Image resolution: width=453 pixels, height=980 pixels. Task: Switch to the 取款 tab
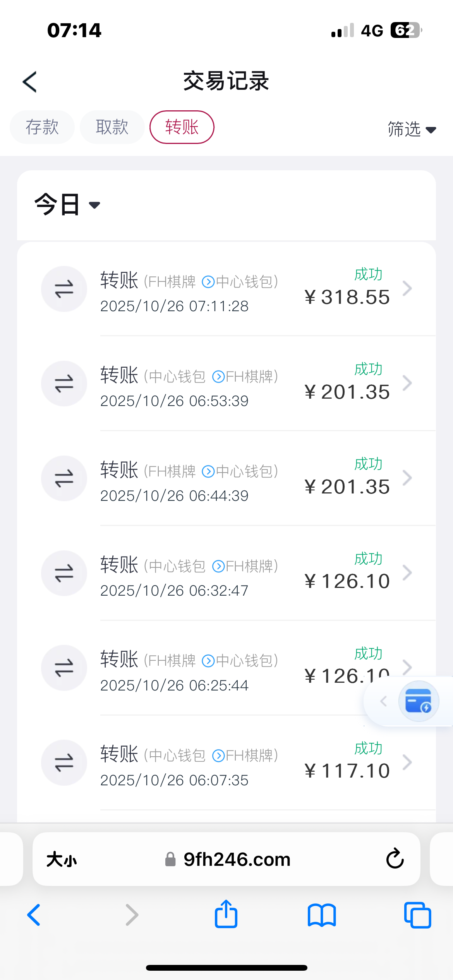[x=112, y=127]
